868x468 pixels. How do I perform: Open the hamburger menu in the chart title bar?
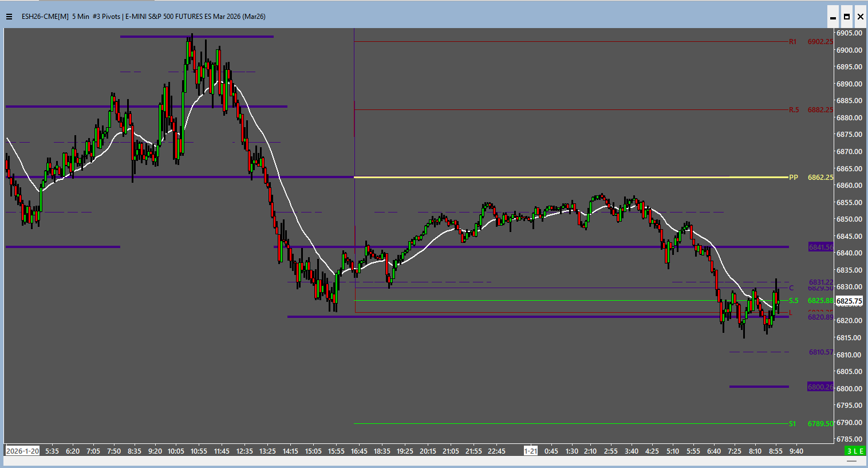click(x=9, y=17)
